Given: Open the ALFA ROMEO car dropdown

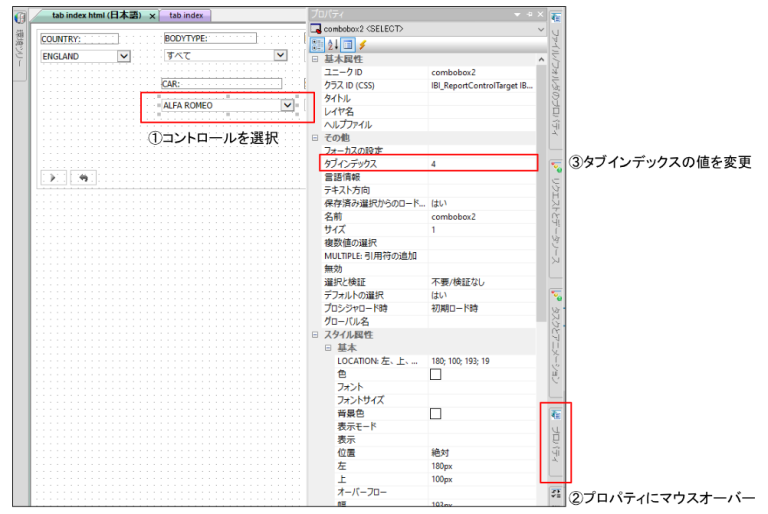Looking at the screenshot, I should 288,105.
